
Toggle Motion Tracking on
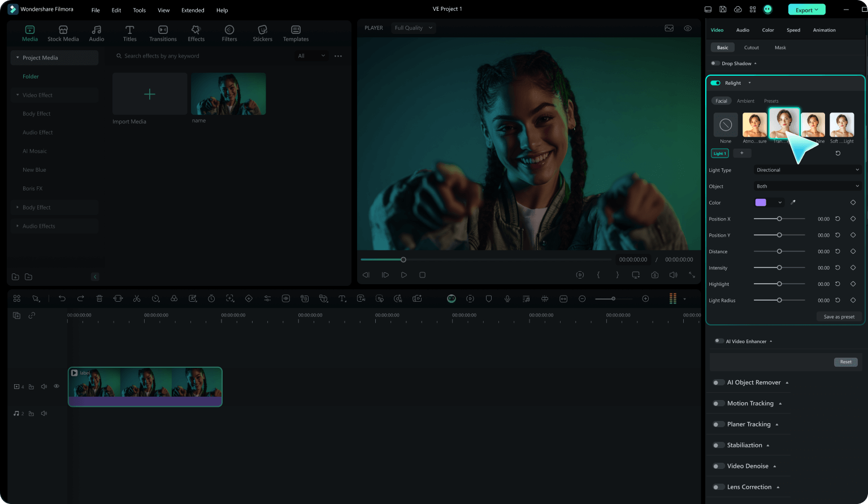click(718, 403)
